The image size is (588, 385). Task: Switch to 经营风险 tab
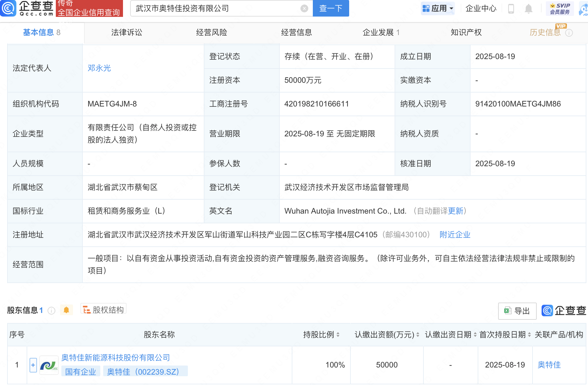pyautogui.click(x=212, y=32)
